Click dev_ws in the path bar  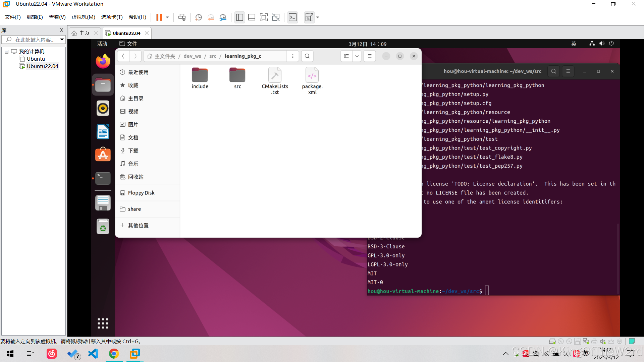[192, 56]
